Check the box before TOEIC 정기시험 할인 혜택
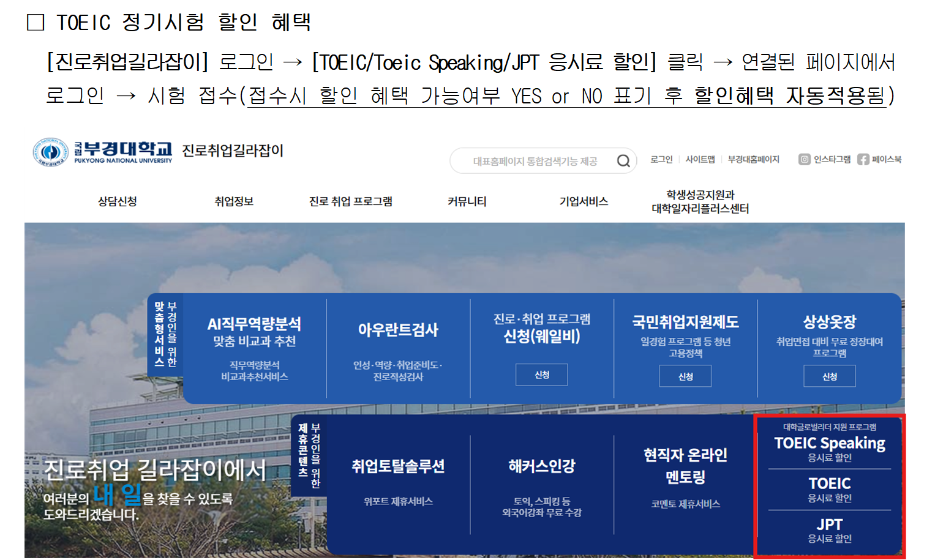 click(x=36, y=23)
